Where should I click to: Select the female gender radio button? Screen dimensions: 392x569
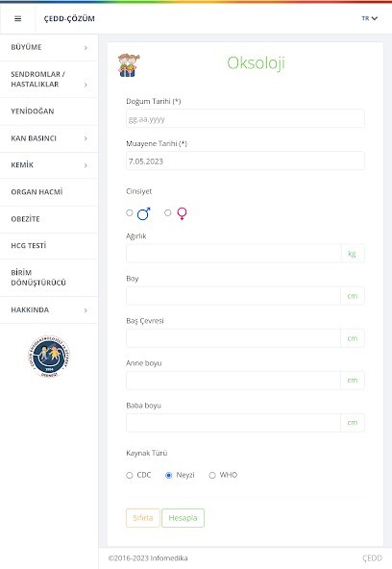pyautogui.click(x=167, y=212)
